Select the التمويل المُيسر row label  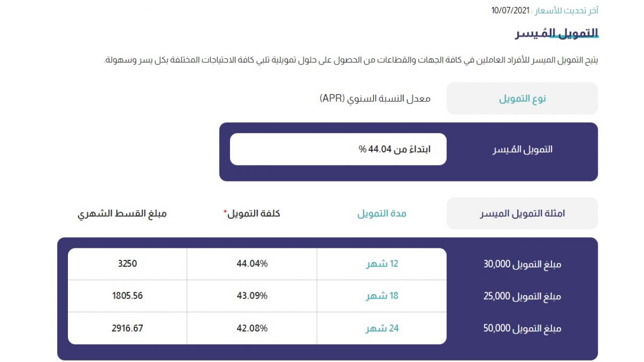[522, 150]
